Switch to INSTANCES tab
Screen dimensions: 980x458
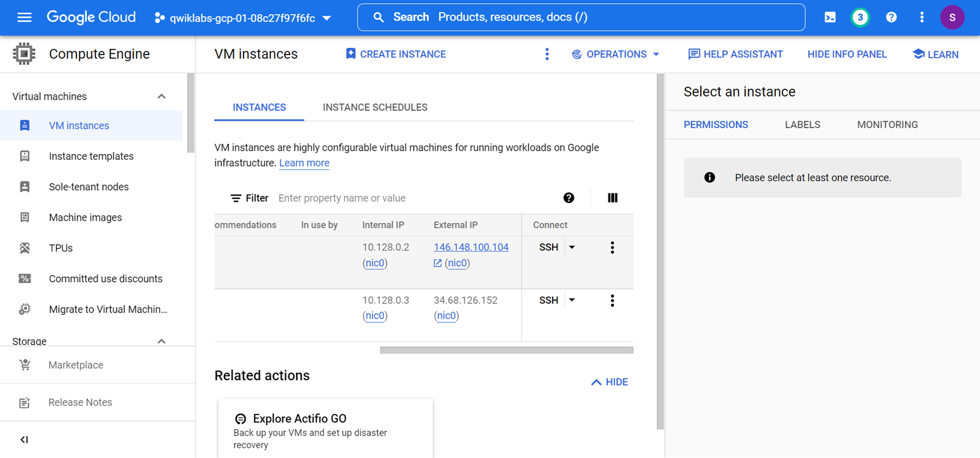tap(259, 107)
